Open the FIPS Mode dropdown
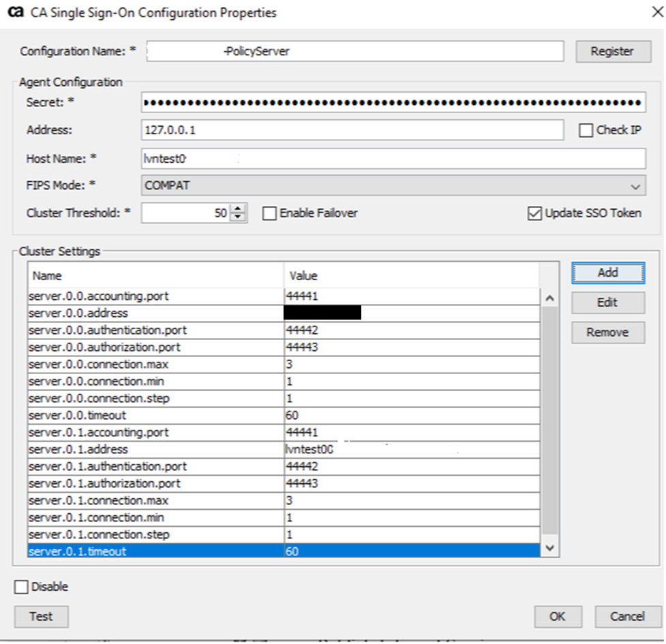666x644 pixels. tap(635, 186)
